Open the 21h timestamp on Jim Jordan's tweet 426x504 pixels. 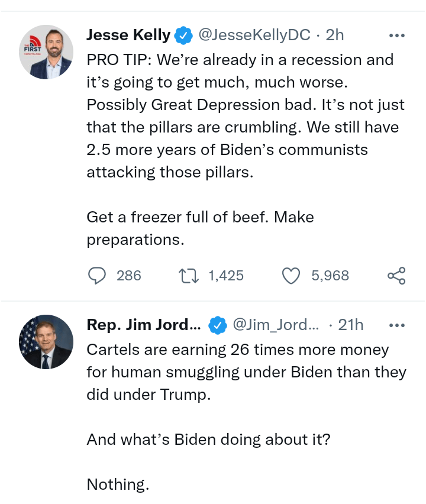(x=351, y=325)
